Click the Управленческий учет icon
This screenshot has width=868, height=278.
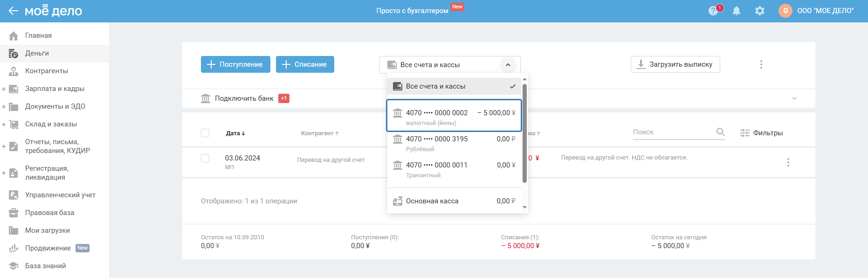pyautogui.click(x=14, y=195)
